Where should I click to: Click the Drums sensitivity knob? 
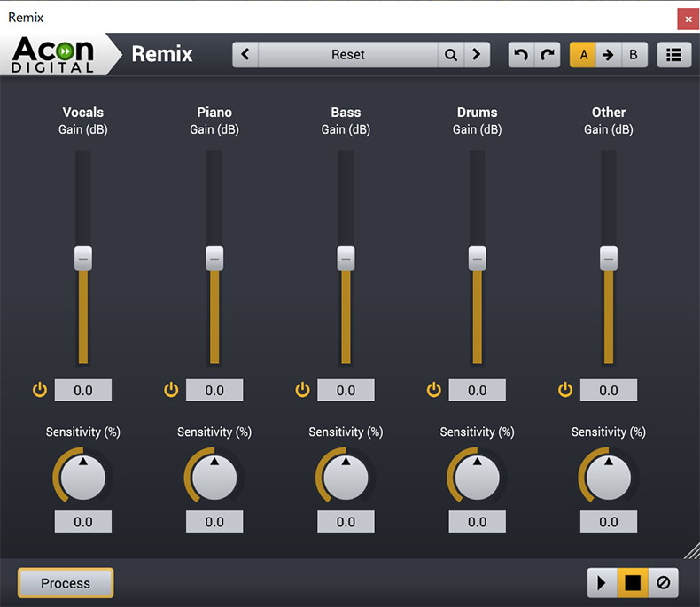[x=478, y=477]
